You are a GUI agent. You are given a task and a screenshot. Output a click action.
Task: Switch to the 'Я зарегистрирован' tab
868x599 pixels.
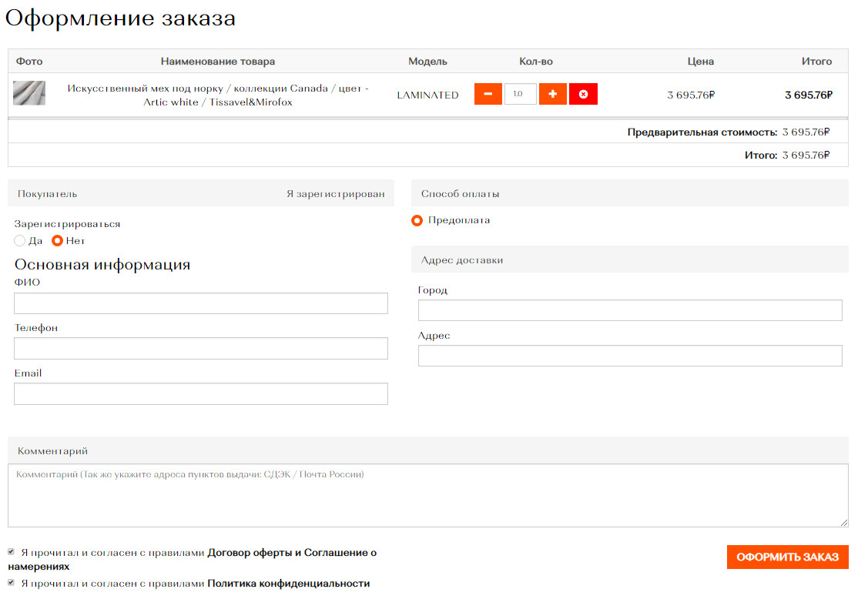(335, 194)
